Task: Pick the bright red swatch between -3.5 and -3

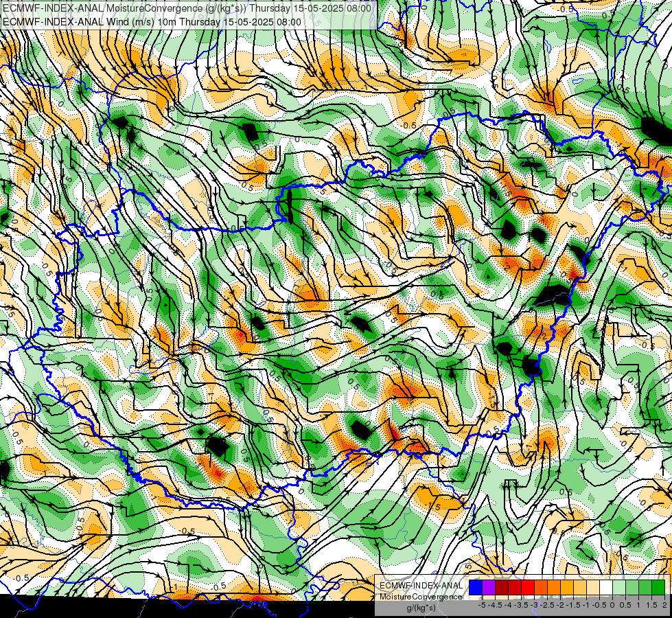Action: [x=528, y=587]
